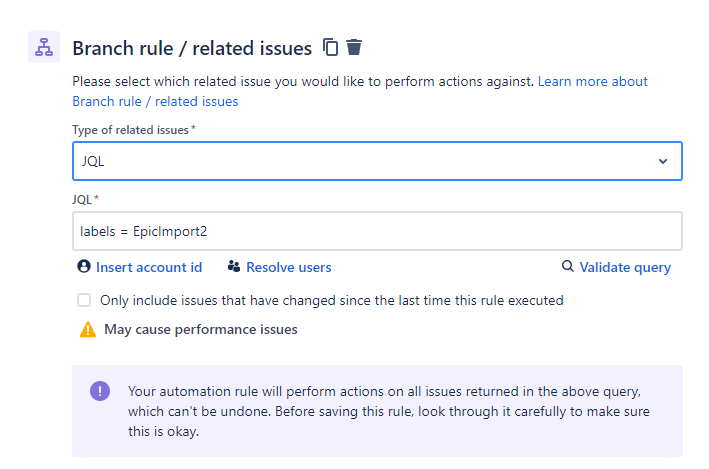Viewport: 709px width, 469px height.
Task: Click the magnifier icon next to Validate query
Action: point(567,266)
